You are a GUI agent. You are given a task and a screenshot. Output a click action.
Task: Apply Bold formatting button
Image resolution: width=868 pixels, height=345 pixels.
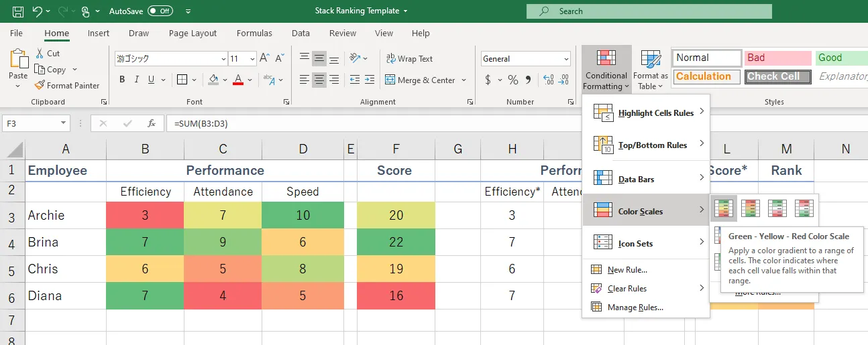[122, 80]
